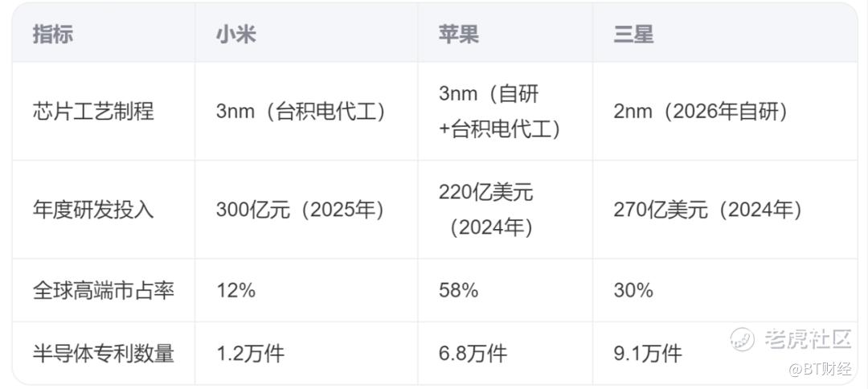
Task: Click the 芯片工艺制程 row label
Action: coord(93,112)
